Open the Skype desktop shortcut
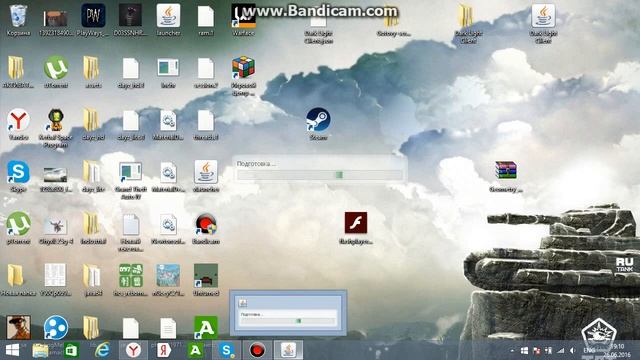 click(x=18, y=172)
